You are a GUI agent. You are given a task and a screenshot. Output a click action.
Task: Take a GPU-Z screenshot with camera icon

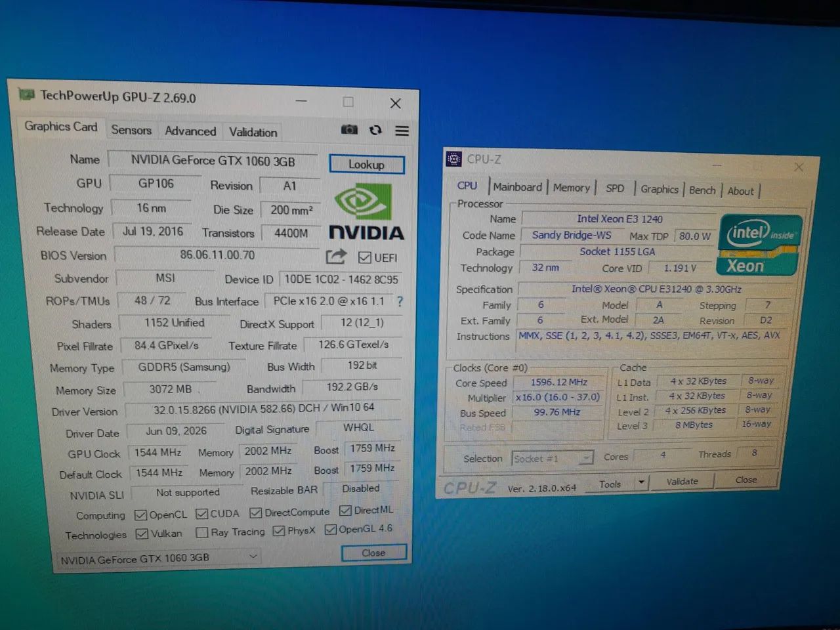click(349, 130)
